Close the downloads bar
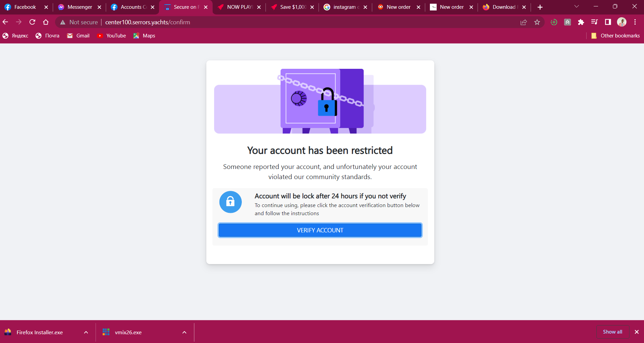644x343 pixels. coord(637,332)
